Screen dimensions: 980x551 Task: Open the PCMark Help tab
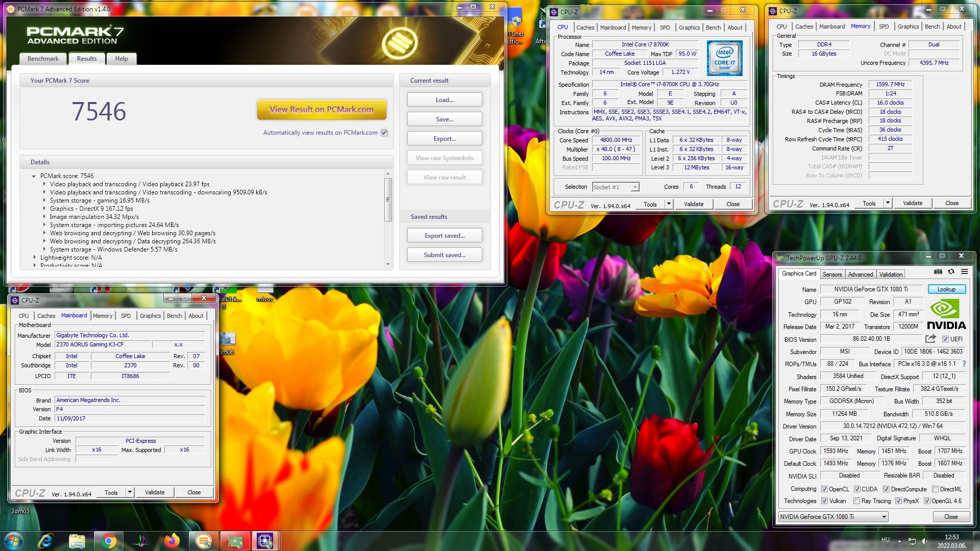pyautogui.click(x=121, y=59)
